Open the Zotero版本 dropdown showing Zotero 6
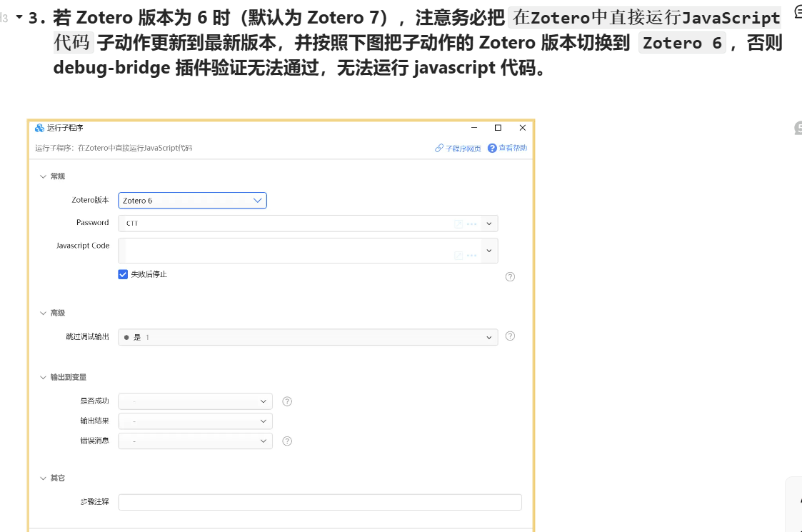802x532 pixels. tap(192, 201)
